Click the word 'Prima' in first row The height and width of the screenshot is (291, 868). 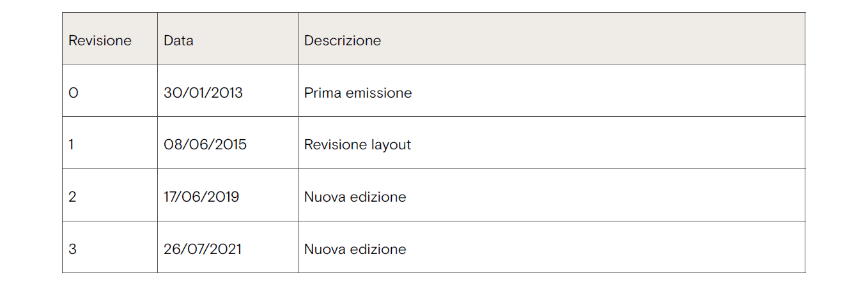323,93
